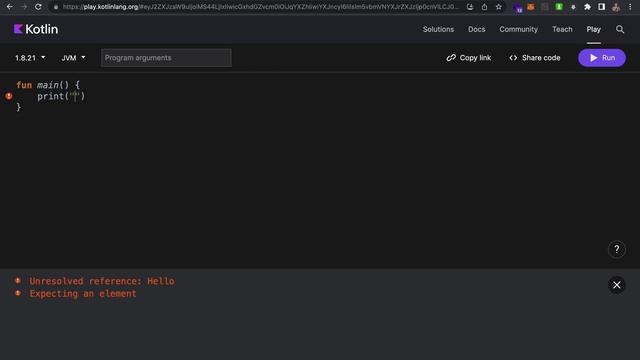Go back using the browser back arrow
The width and height of the screenshot is (640, 360).
click(x=9, y=7)
